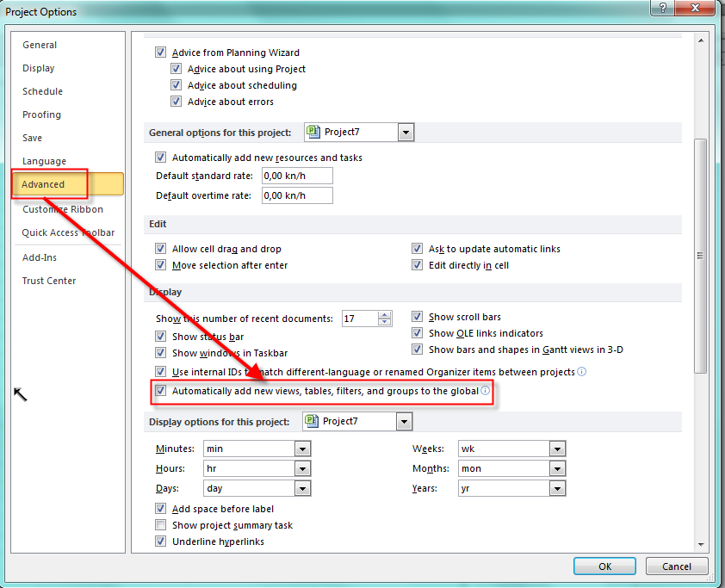The height and width of the screenshot is (588, 725).
Task: Uncheck 'Allow cell drag and drop'
Action: (161, 249)
